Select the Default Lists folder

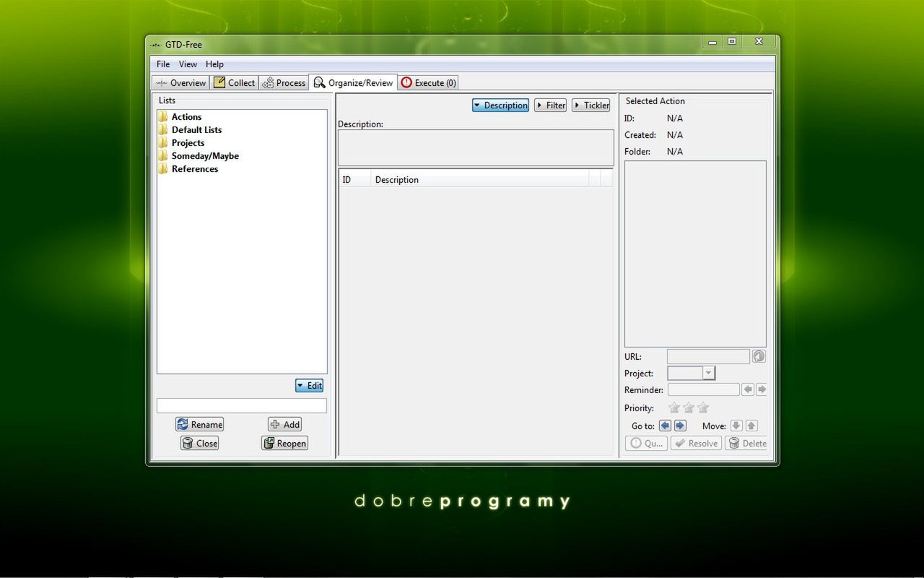(x=196, y=130)
